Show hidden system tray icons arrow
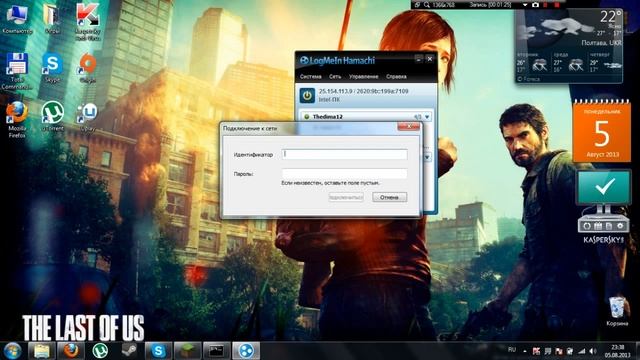The width and height of the screenshot is (640, 360). click(524, 351)
